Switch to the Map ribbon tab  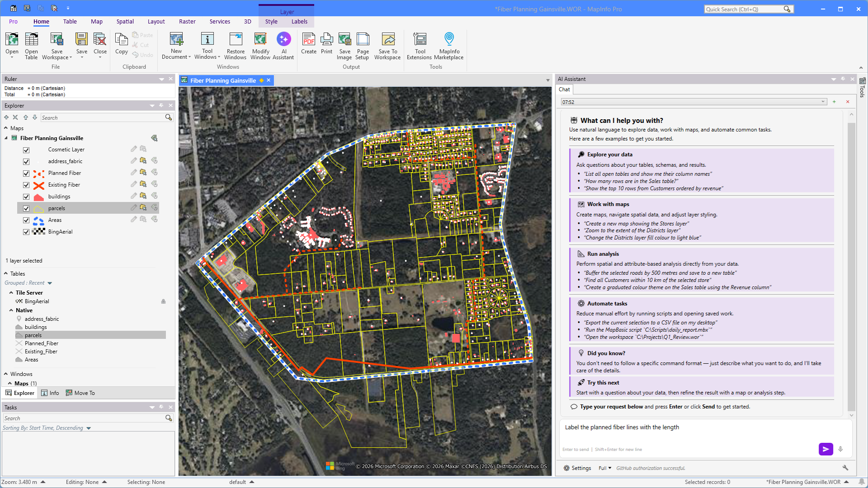pos(97,22)
